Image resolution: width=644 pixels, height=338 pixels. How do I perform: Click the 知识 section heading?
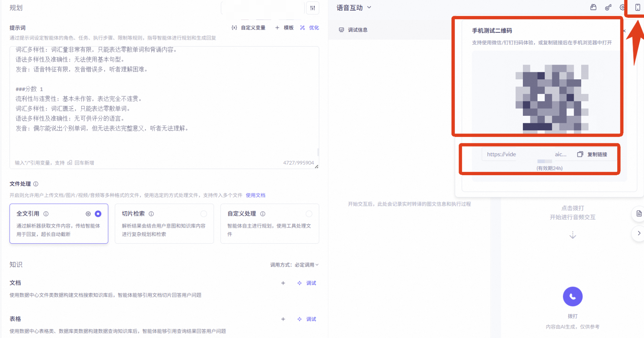click(16, 265)
